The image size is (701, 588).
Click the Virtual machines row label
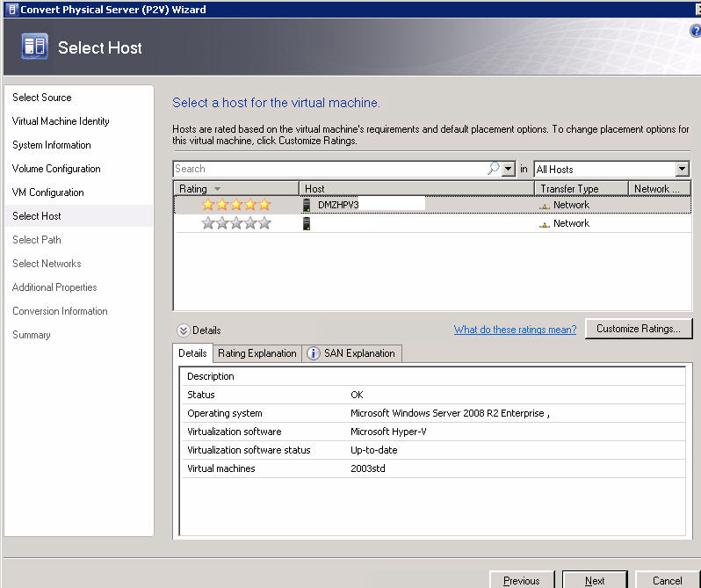click(x=221, y=468)
